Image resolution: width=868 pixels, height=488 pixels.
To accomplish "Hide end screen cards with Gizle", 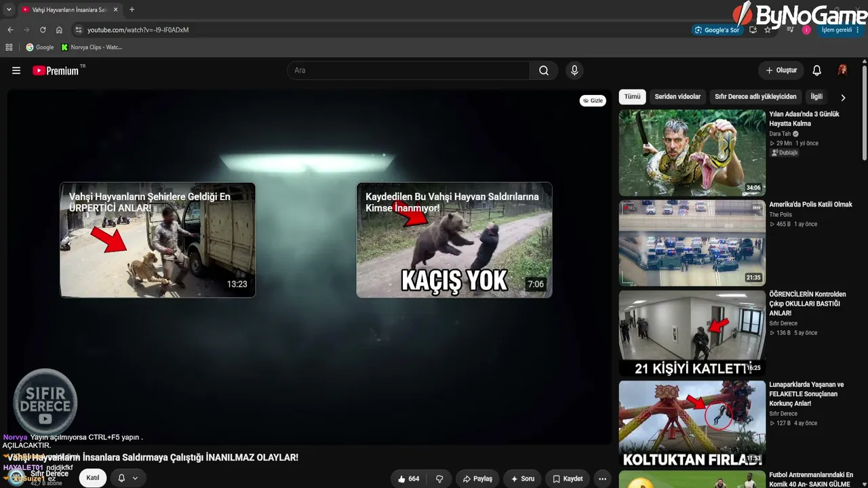I will point(593,100).
